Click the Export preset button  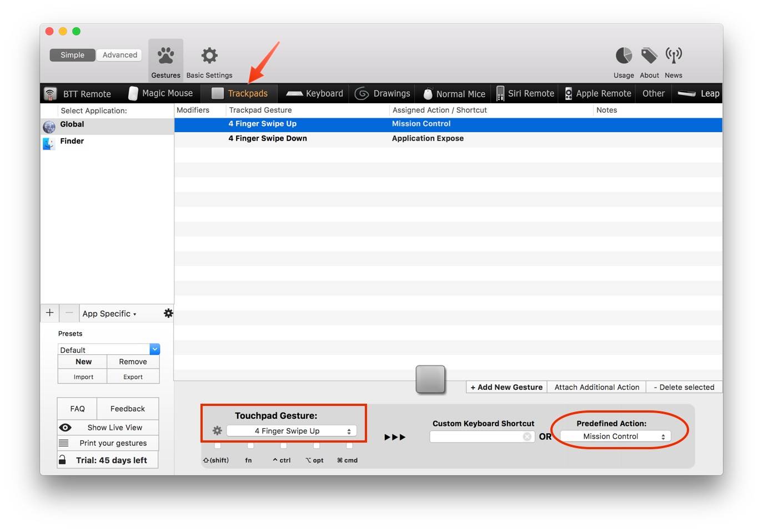click(133, 377)
